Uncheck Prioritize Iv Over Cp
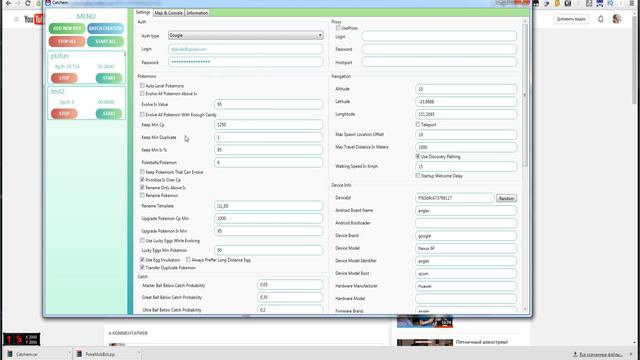The width and height of the screenshot is (640, 360). point(142,180)
